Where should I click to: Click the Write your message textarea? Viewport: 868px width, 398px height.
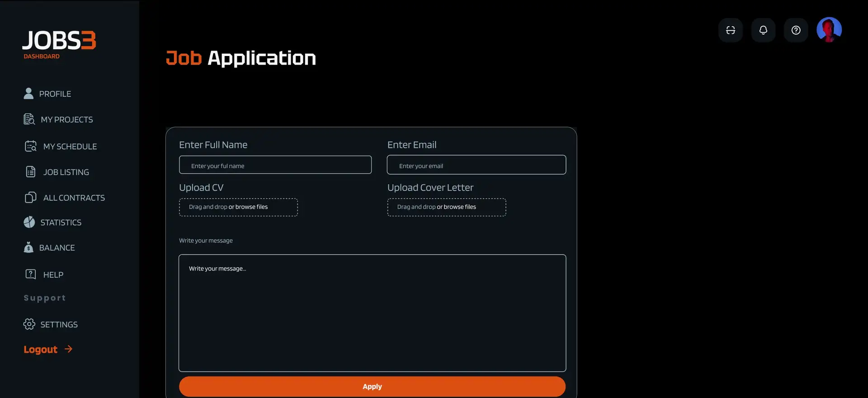point(372,313)
